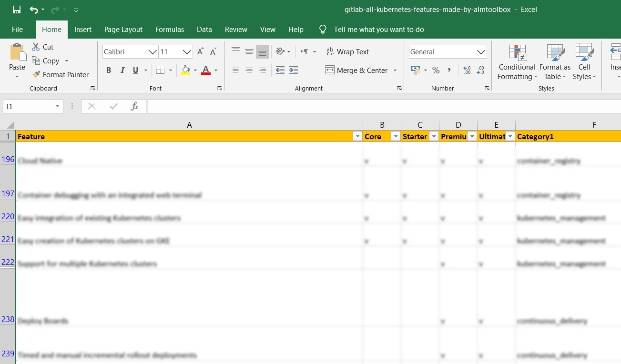Apply the yellow fill color swatch
Image resolution: width=621 pixels, height=364 pixels.
coord(185,71)
